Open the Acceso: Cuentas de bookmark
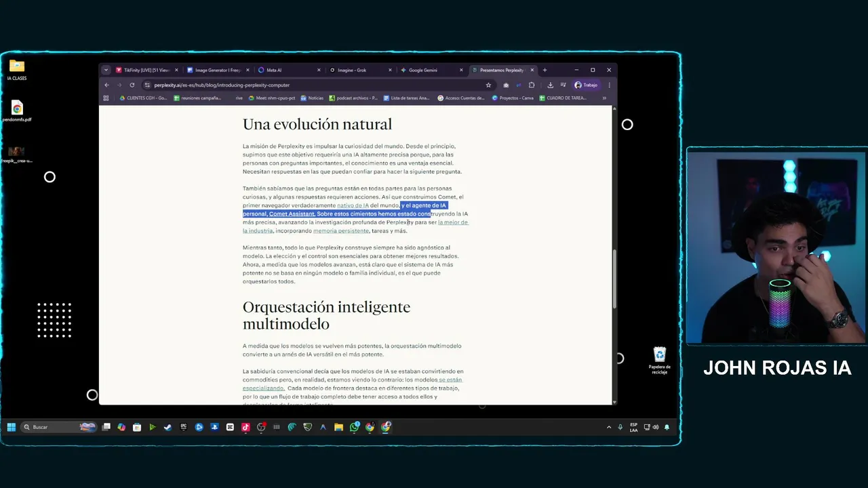 click(461, 98)
